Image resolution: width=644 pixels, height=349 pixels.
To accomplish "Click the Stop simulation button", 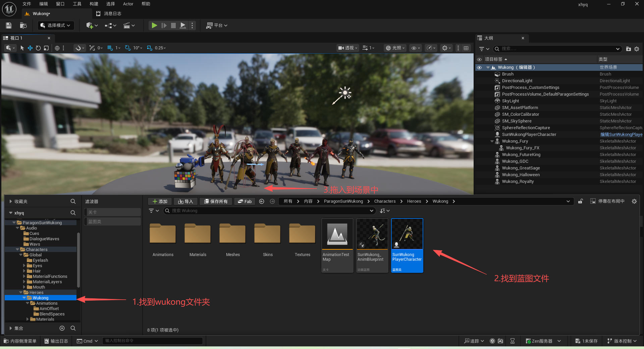I will [x=173, y=26].
